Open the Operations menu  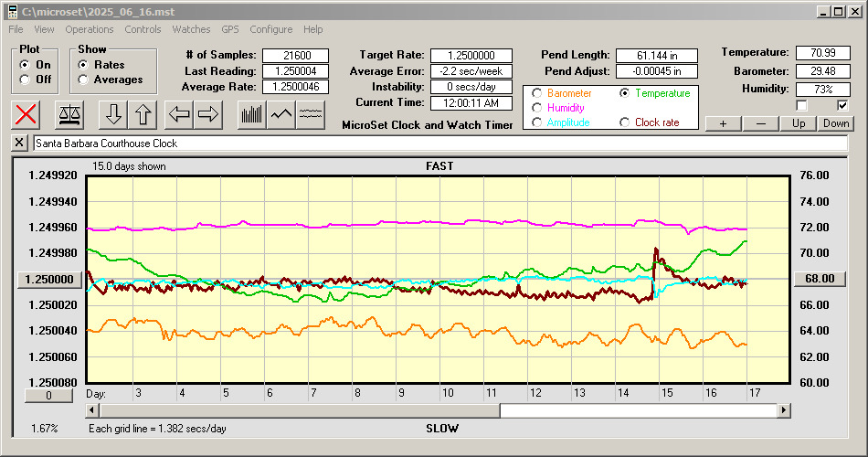pyautogui.click(x=90, y=29)
